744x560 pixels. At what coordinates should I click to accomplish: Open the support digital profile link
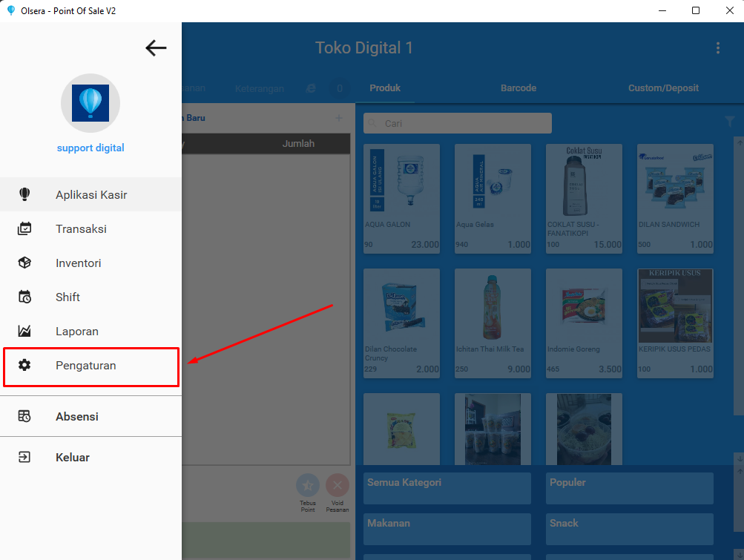[90, 148]
